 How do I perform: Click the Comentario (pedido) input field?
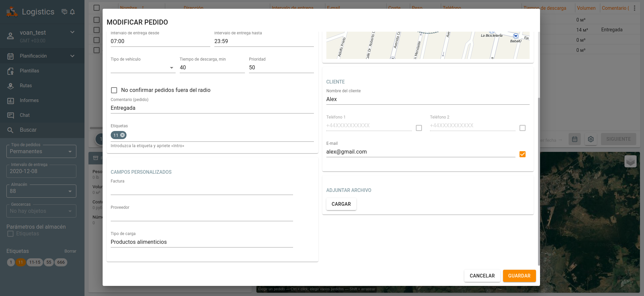212,108
